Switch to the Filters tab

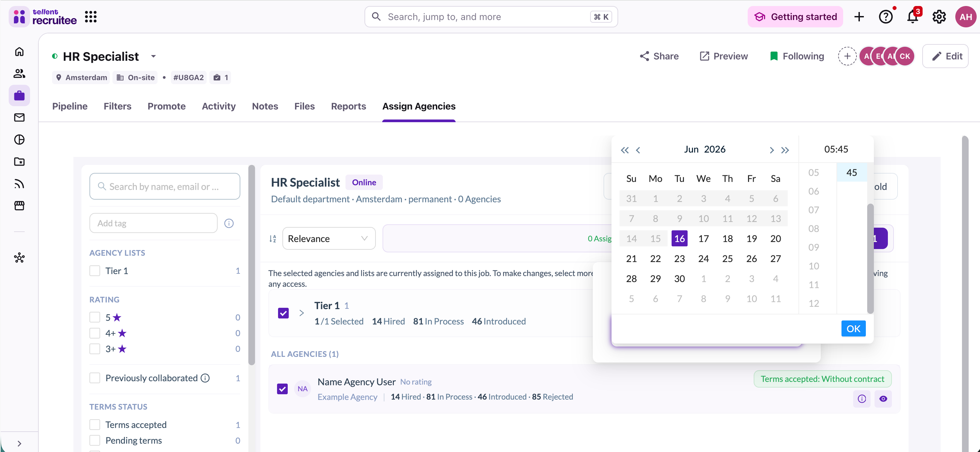(117, 106)
